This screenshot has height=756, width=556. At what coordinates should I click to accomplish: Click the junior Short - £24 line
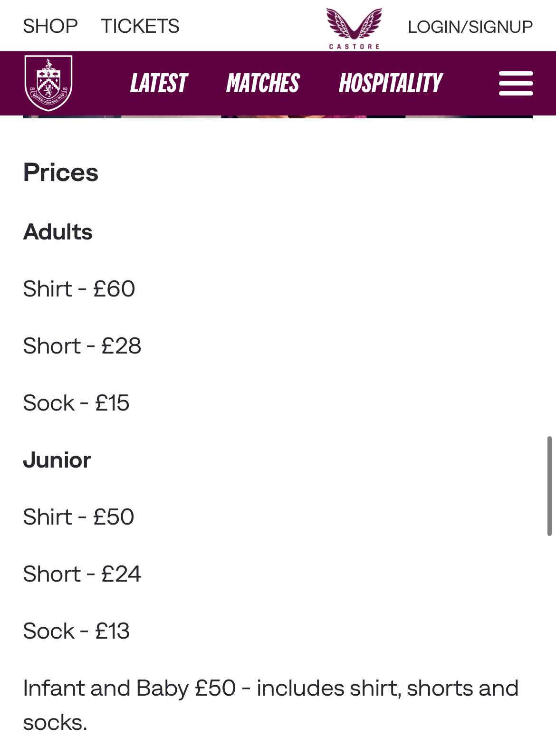pos(82,574)
